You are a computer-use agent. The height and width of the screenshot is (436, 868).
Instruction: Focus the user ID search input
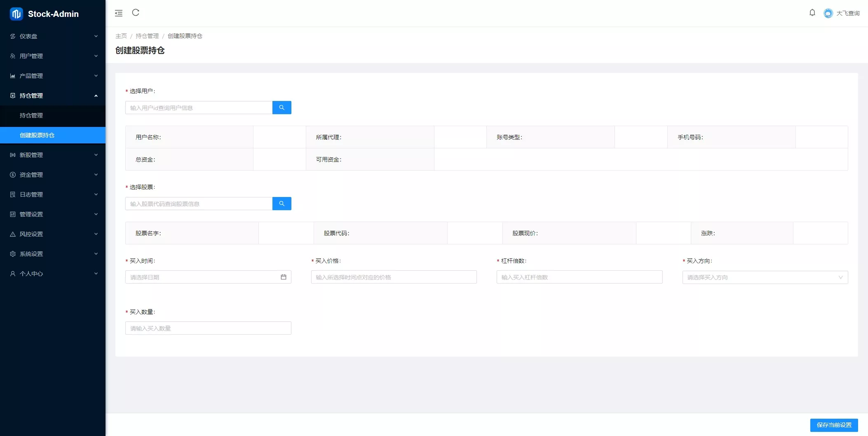199,108
